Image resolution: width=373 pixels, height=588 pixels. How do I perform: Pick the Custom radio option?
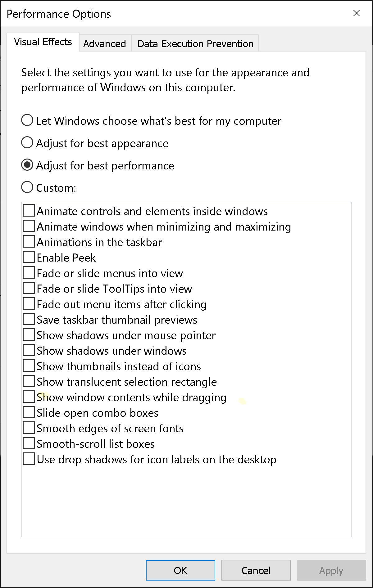(27, 187)
